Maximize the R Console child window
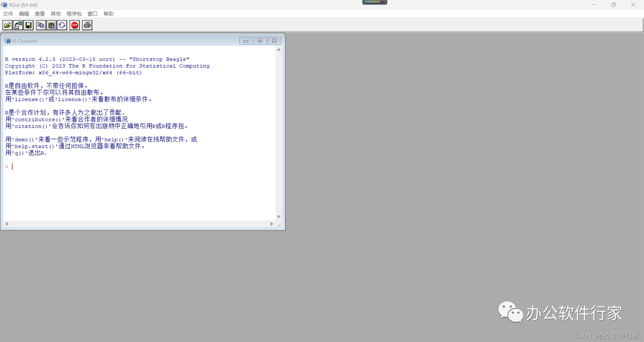The width and height of the screenshot is (644, 342). pos(260,41)
